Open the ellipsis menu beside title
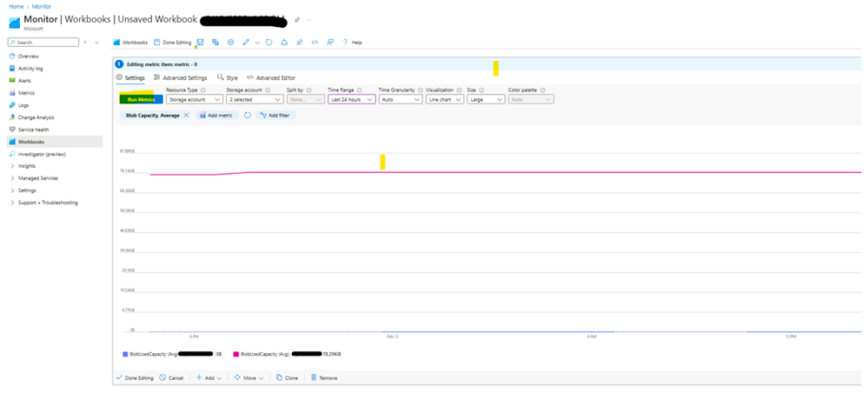The image size is (868, 394). coord(309,20)
